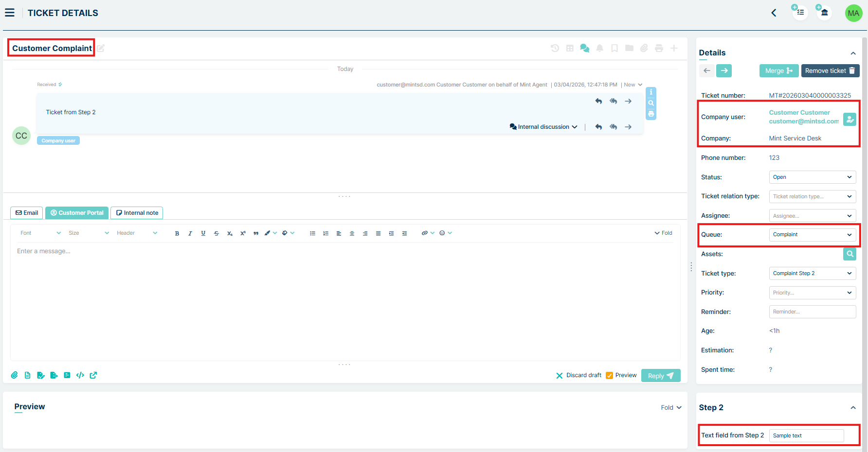Toggle bold formatting in the editor

tap(177, 233)
